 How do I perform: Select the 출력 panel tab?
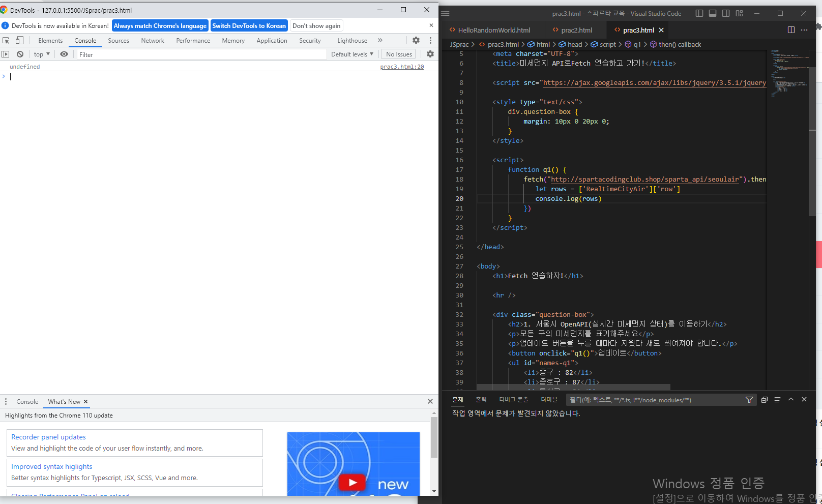[481, 400]
